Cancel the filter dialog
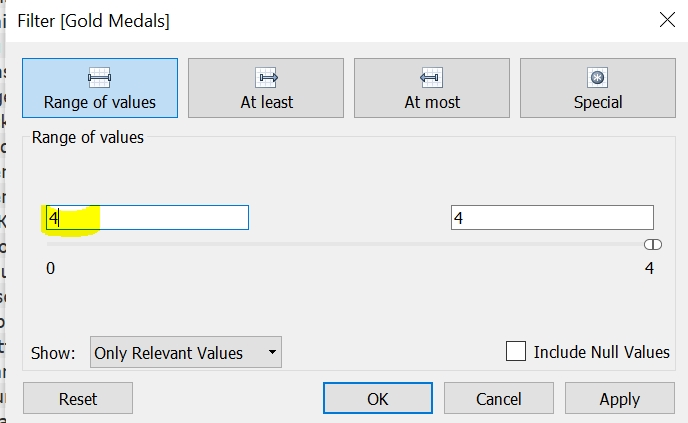The height and width of the screenshot is (423, 688). click(x=498, y=398)
